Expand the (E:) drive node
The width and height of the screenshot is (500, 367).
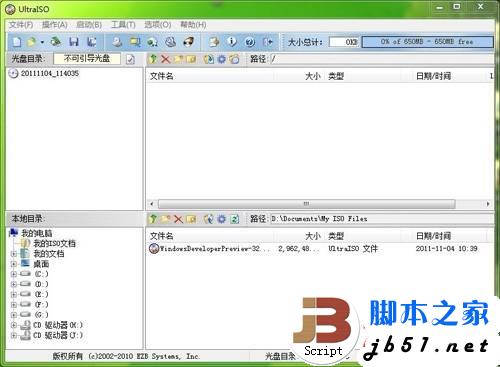click(14, 295)
